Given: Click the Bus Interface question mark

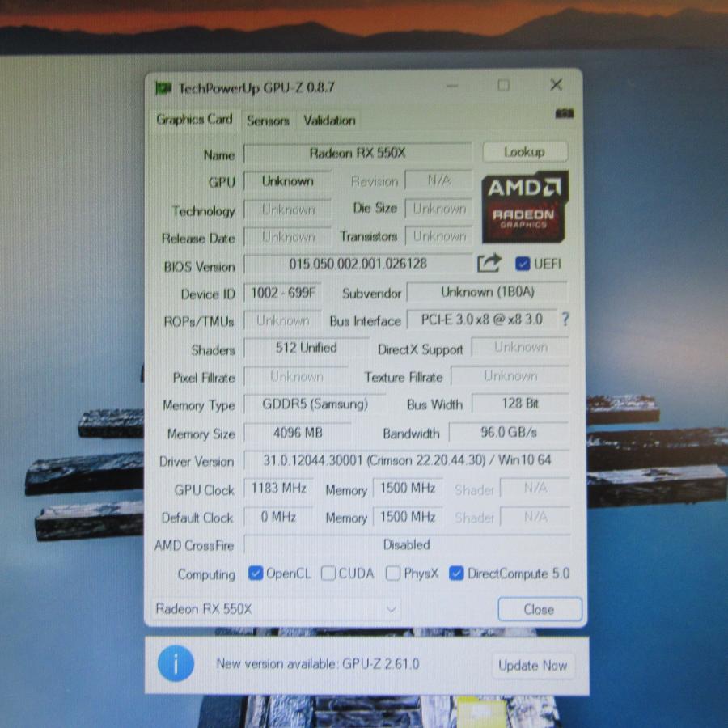Looking at the screenshot, I should (565, 320).
